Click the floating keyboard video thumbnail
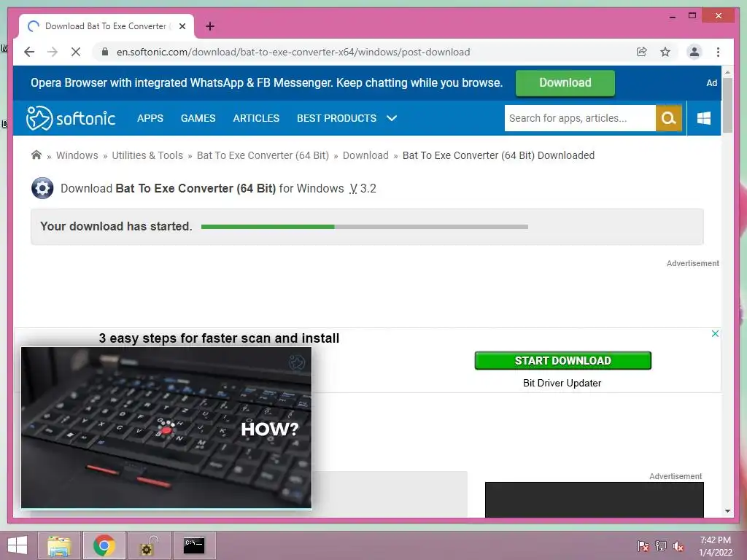This screenshot has width=747, height=560. 166,427
